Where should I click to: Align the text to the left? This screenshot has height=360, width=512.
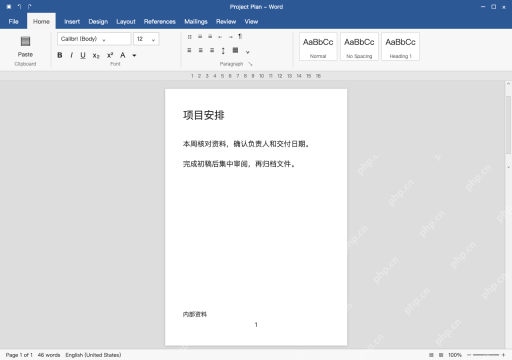pyautogui.click(x=189, y=50)
